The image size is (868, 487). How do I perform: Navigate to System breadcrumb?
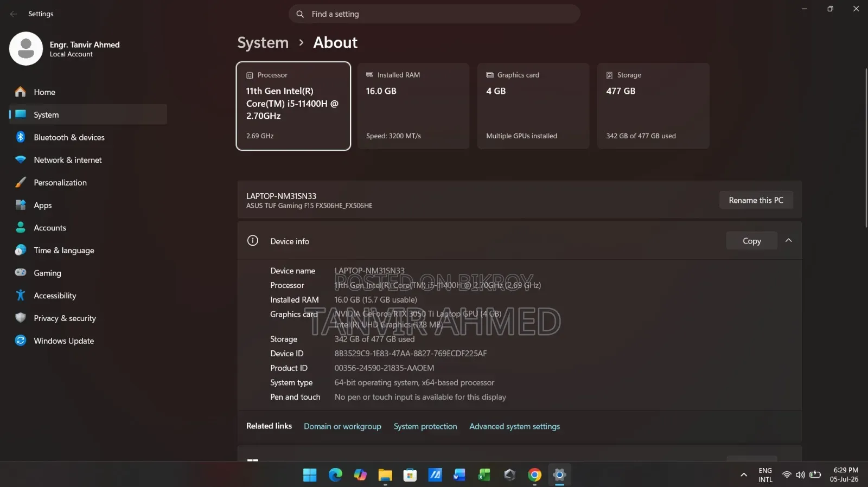click(x=263, y=43)
